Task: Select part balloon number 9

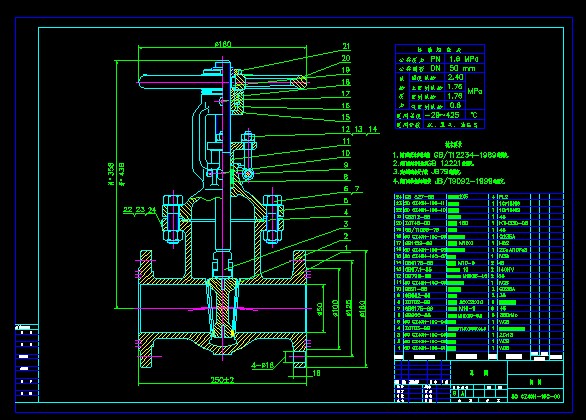Action: (x=346, y=165)
